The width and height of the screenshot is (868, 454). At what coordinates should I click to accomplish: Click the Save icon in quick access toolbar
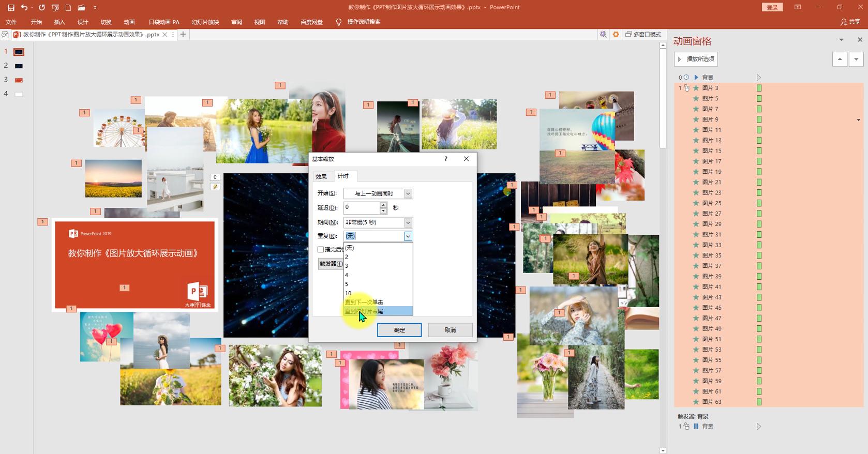[x=11, y=8]
